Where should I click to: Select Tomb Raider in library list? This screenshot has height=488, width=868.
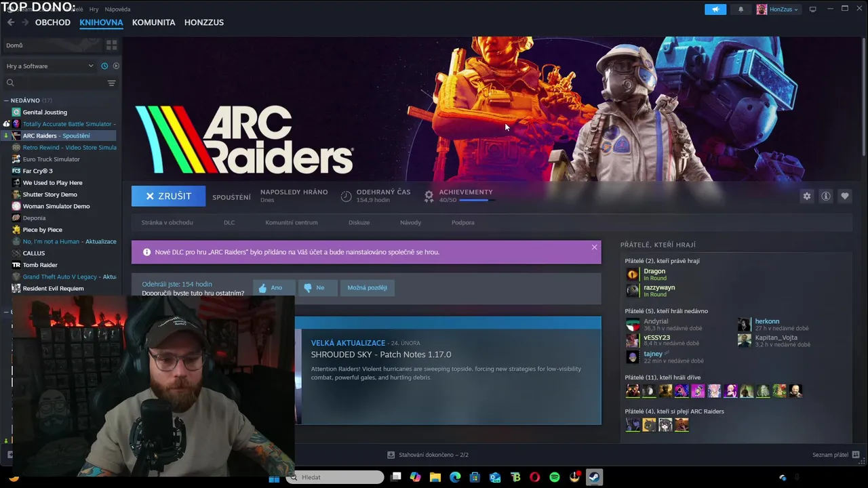coord(40,265)
